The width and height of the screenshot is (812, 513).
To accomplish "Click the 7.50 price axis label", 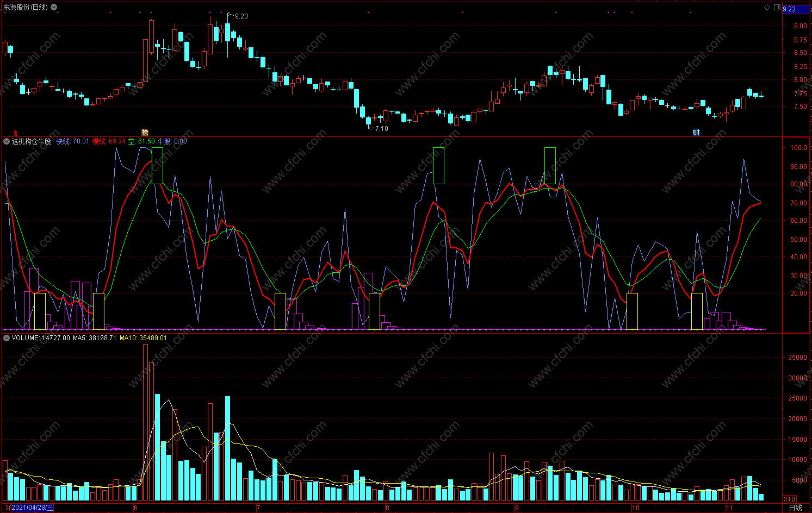I will [x=800, y=107].
